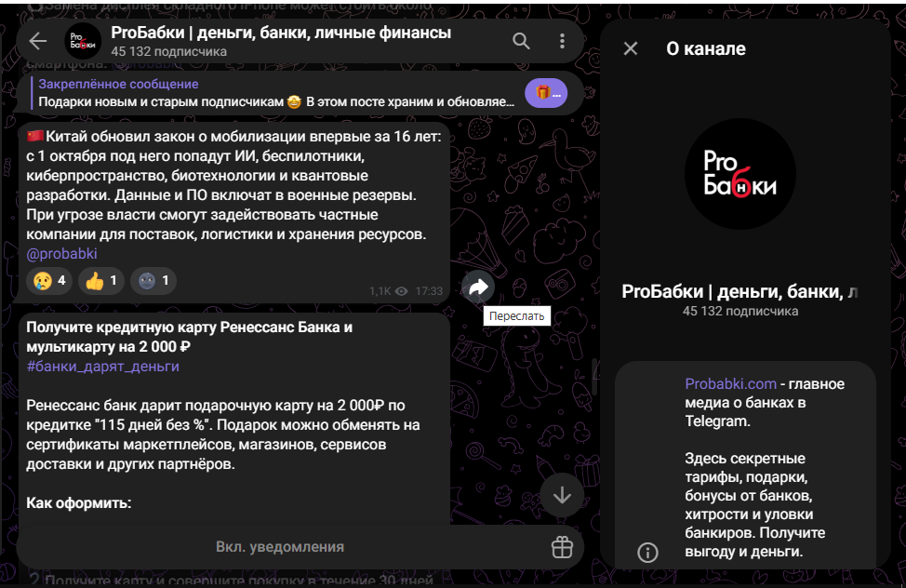Open the #банки_дарят_деньги hashtag
Screen dimensions: 906x588
[103, 366]
